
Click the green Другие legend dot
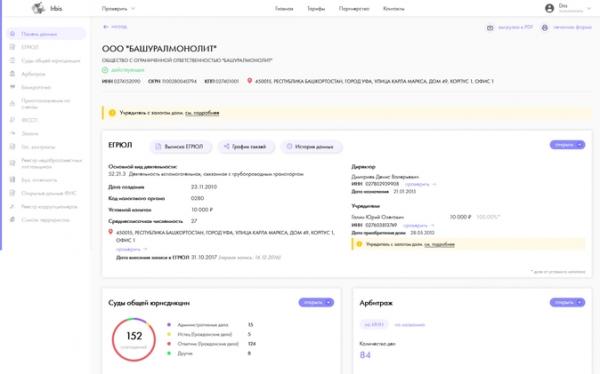pyautogui.click(x=169, y=353)
